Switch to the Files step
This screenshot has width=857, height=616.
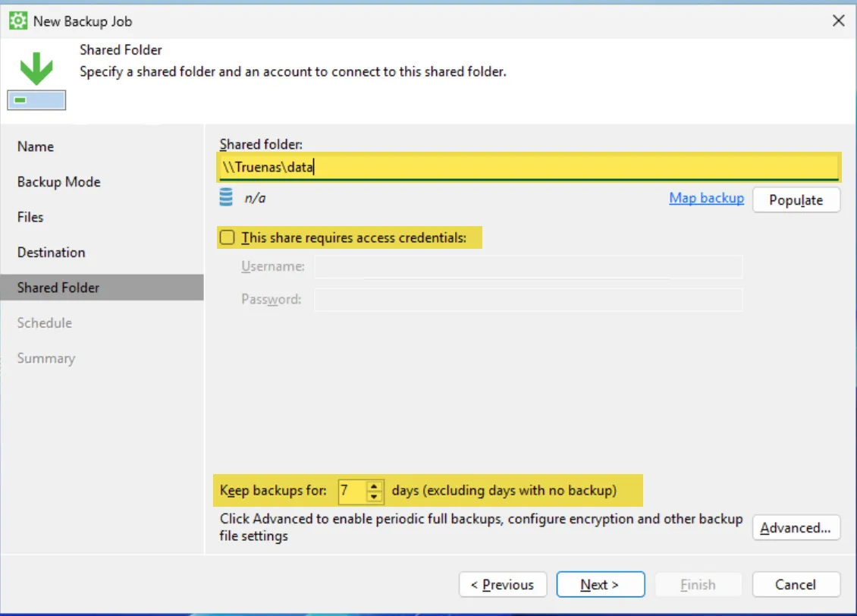[30, 217]
